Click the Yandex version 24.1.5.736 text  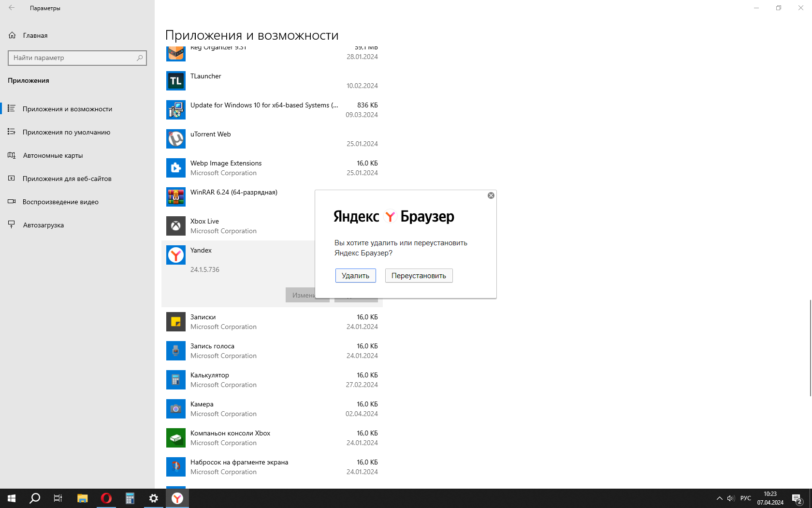click(205, 269)
